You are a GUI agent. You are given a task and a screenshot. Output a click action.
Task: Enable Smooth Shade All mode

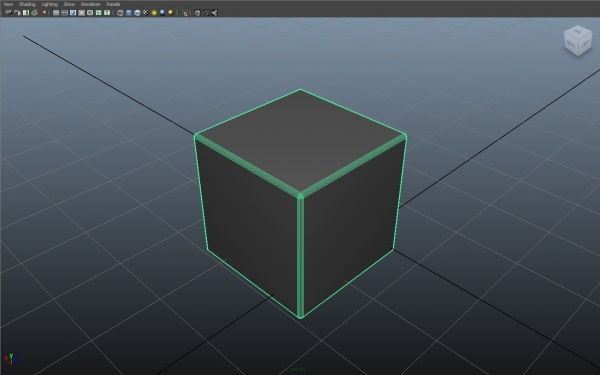(x=129, y=13)
